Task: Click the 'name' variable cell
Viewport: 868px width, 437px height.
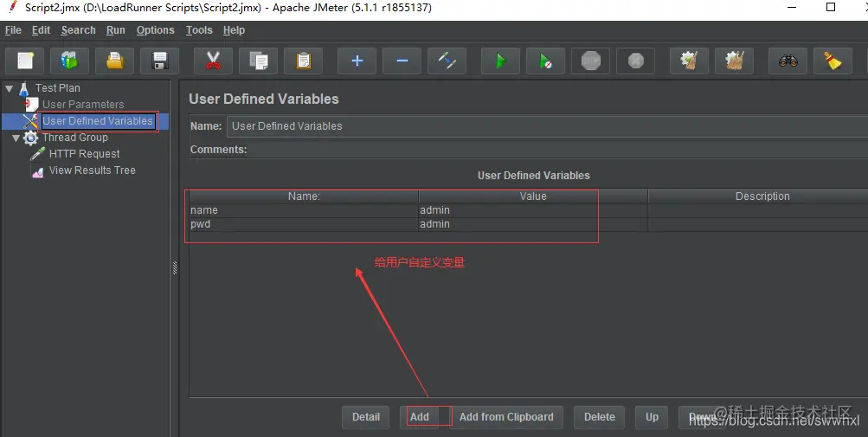Action: (x=304, y=210)
